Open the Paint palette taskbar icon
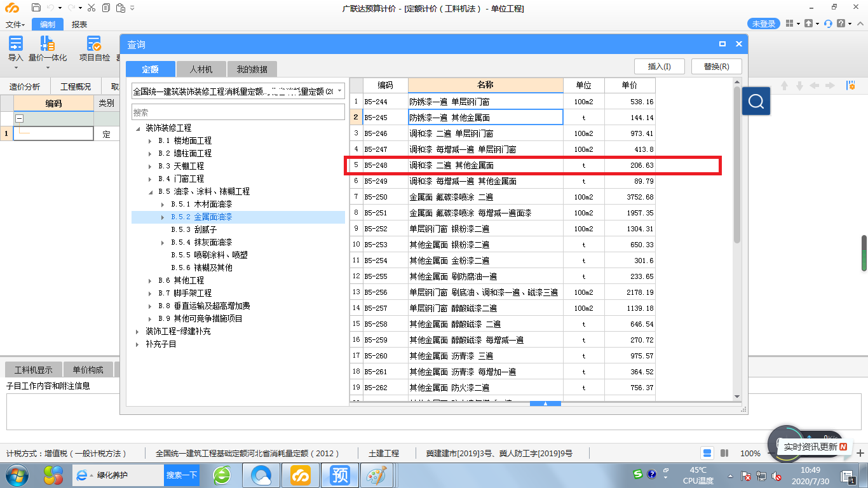The height and width of the screenshot is (488, 868). click(x=377, y=475)
